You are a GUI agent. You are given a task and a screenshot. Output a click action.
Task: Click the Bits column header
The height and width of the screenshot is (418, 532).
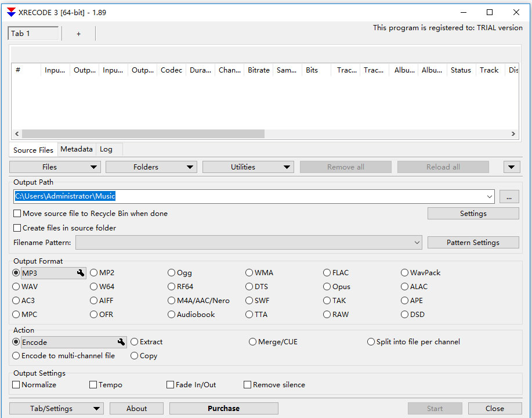[317, 70]
